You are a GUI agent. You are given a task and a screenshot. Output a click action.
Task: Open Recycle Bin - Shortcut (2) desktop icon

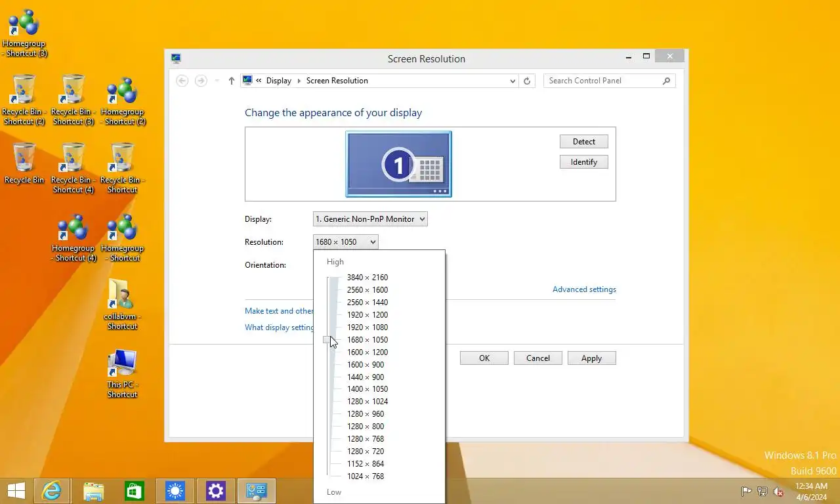click(24, 100)
